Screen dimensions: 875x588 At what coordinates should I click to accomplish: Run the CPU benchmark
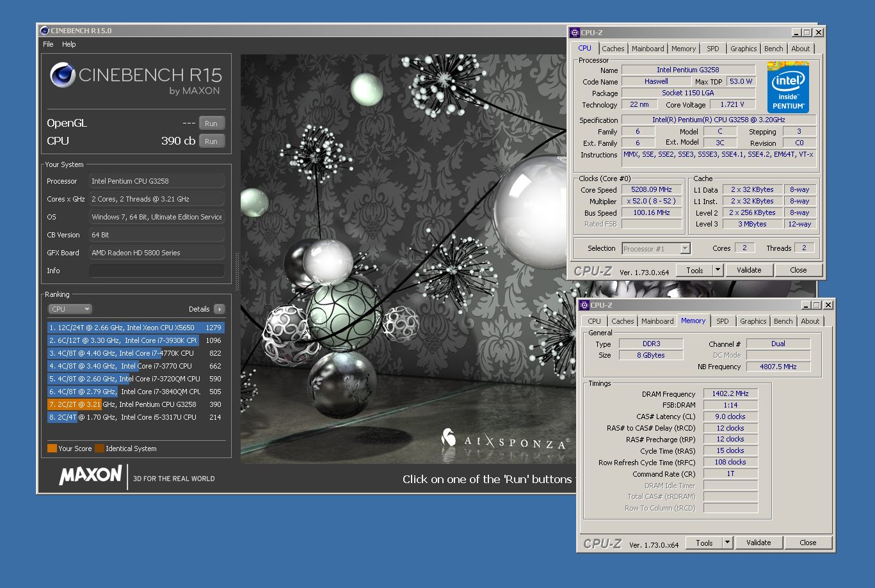[x=211, y=141]
